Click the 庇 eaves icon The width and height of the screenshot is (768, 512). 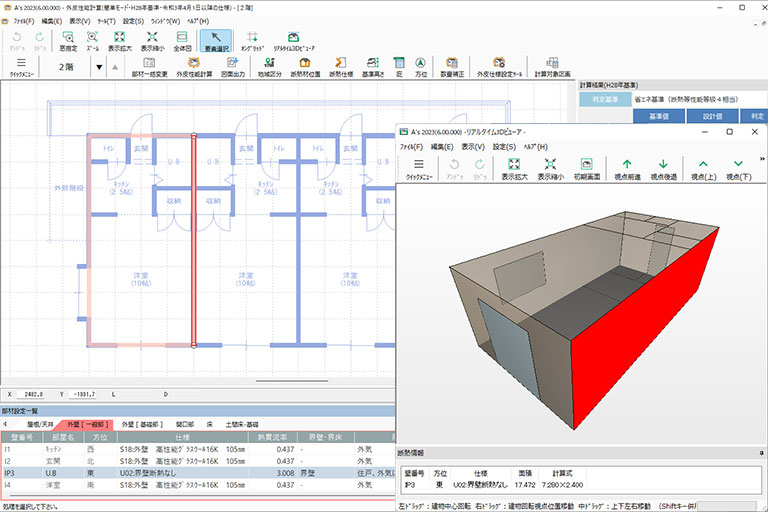tap(399, 67)
